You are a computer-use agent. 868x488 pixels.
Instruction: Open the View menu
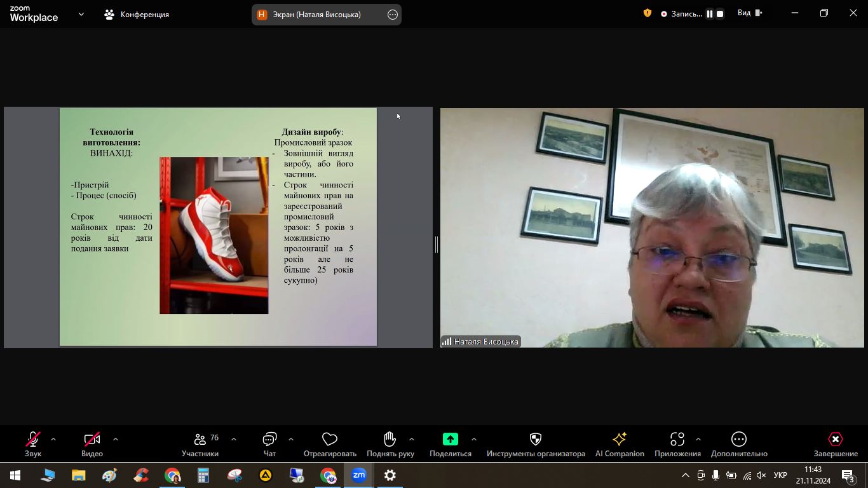click(749, 13)
